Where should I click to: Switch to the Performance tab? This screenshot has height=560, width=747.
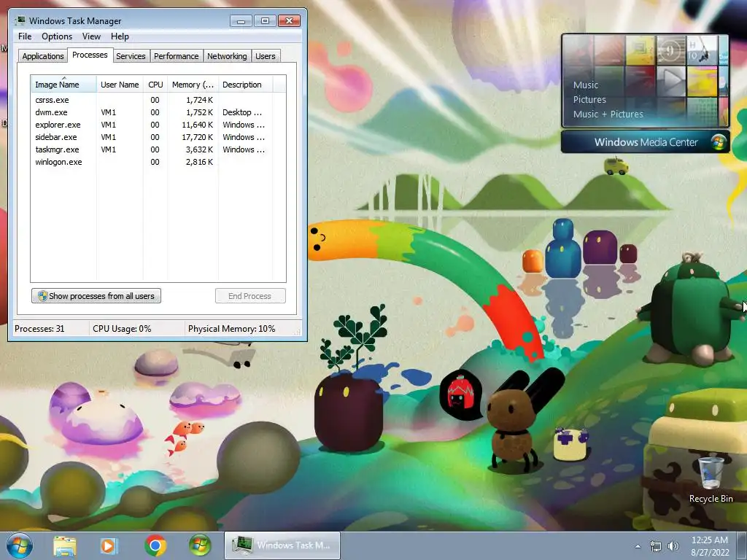[x=176, y=56]
